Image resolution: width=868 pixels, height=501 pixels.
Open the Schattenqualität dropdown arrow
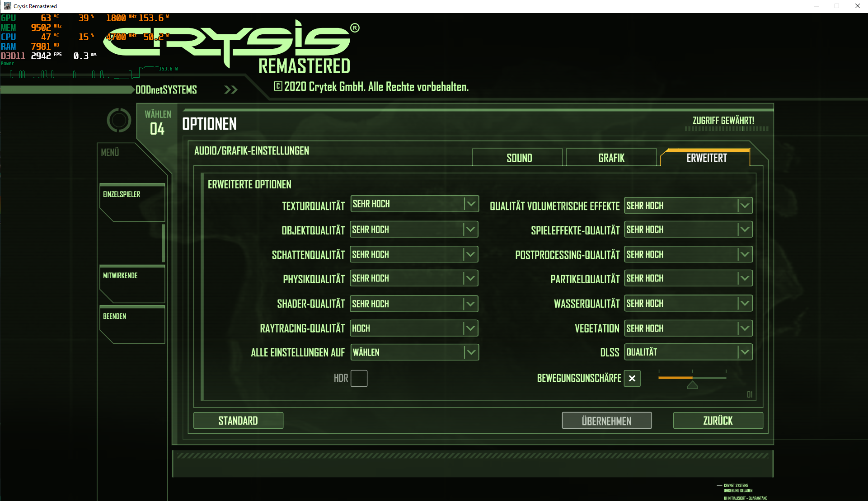[470, 254]
